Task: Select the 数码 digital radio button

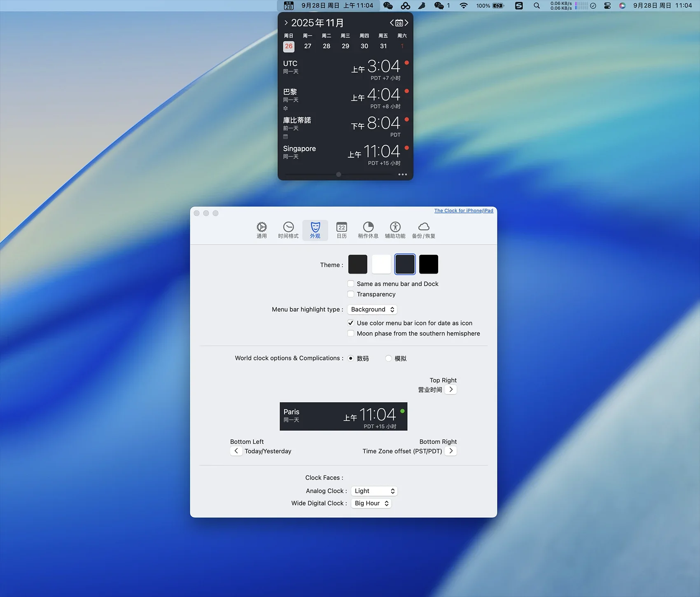Action: 351,358
